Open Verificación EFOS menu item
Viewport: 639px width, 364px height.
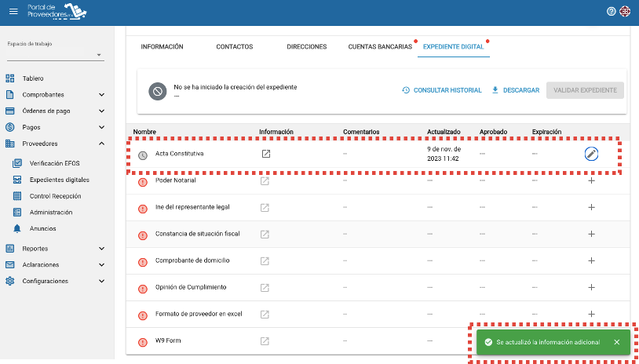[55, 163]
